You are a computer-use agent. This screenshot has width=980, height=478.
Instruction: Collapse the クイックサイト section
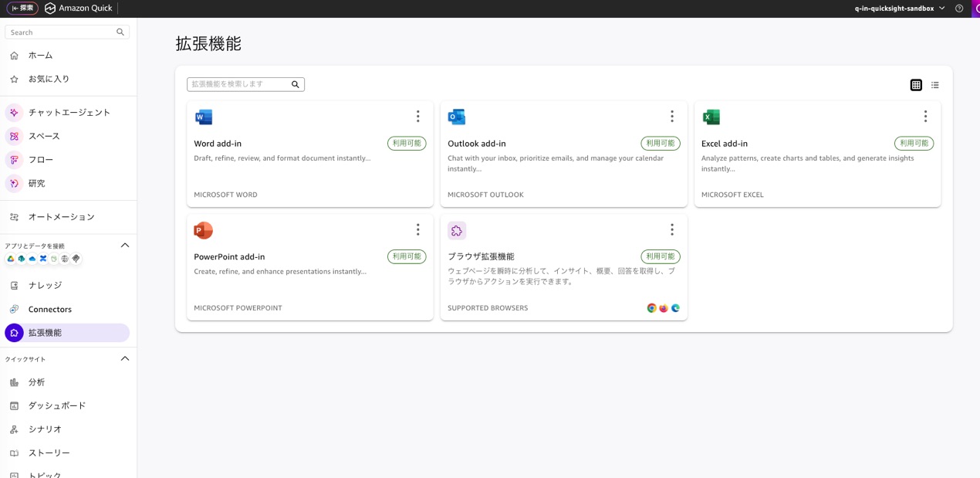[125, 359]
